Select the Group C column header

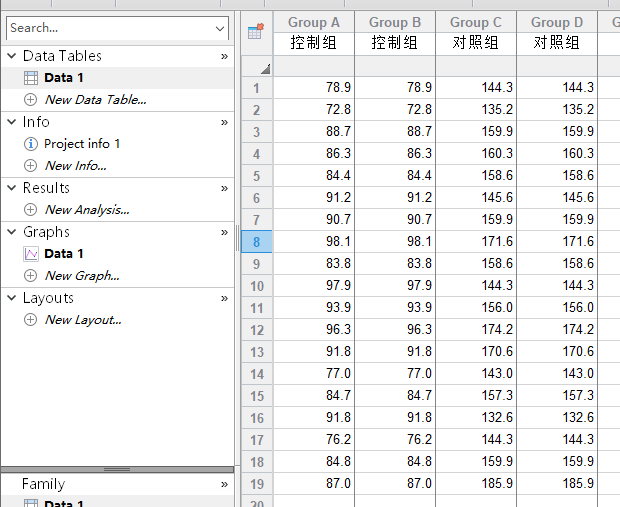[x=476, y=22]
